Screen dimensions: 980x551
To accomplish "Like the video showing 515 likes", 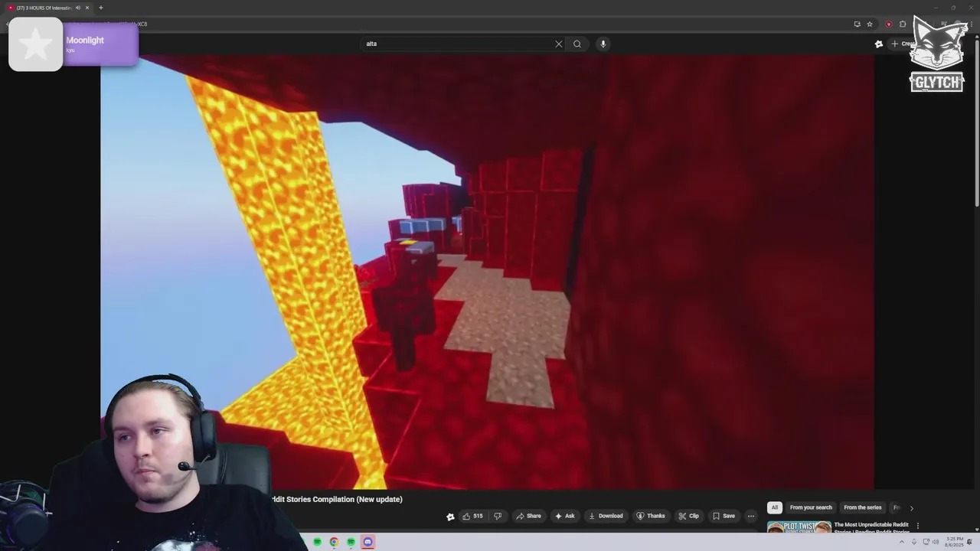I will point(472,516).
